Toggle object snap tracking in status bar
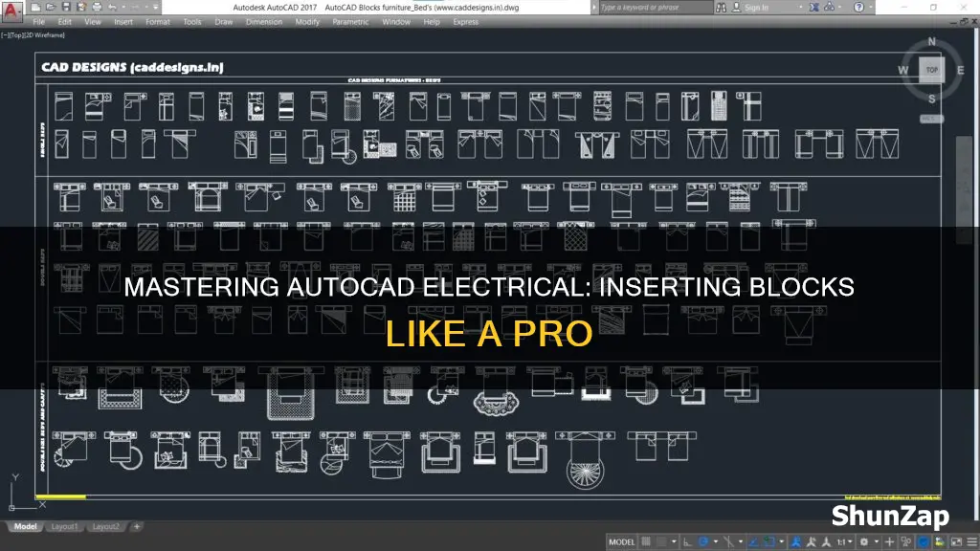 coord(753,542)
